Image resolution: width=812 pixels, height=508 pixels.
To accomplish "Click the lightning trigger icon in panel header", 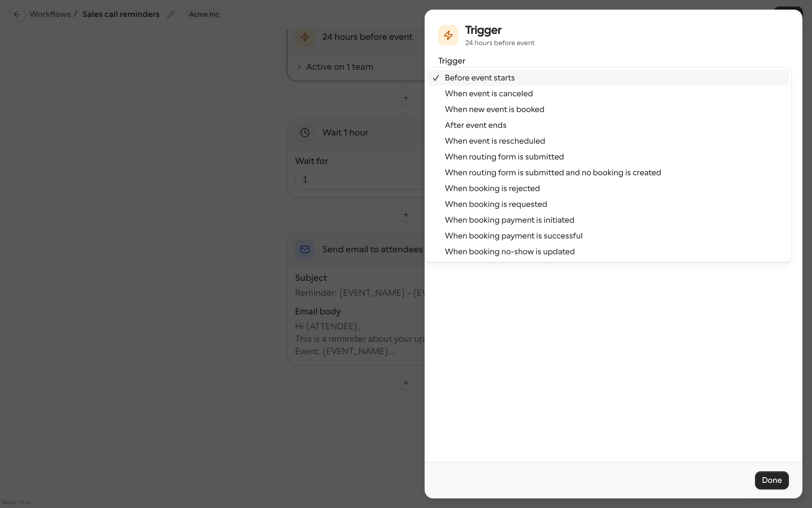I will pos(448,35).
